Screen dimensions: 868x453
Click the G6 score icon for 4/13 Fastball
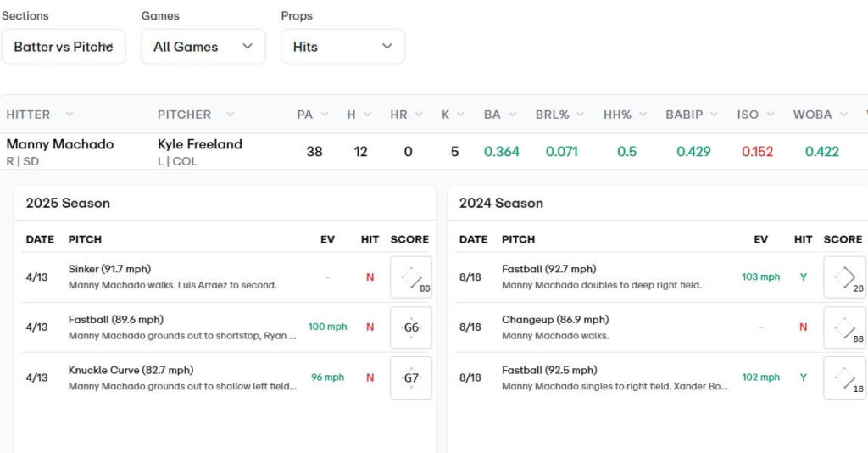tap(411, 327)
